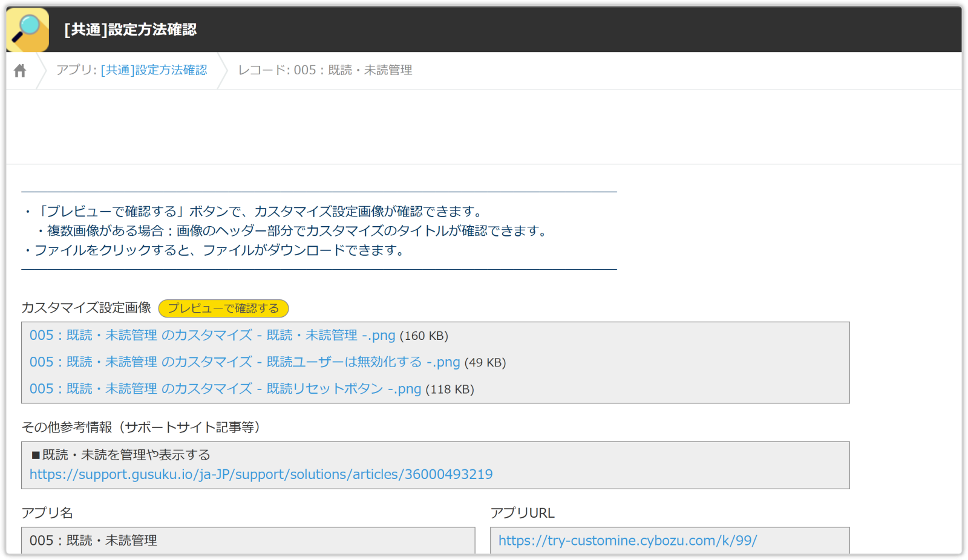The width and height of the screenshot is (968, 560).
Task: Click the レコード: 005 breadcrumb text
Action: click(x=325, y=70)
